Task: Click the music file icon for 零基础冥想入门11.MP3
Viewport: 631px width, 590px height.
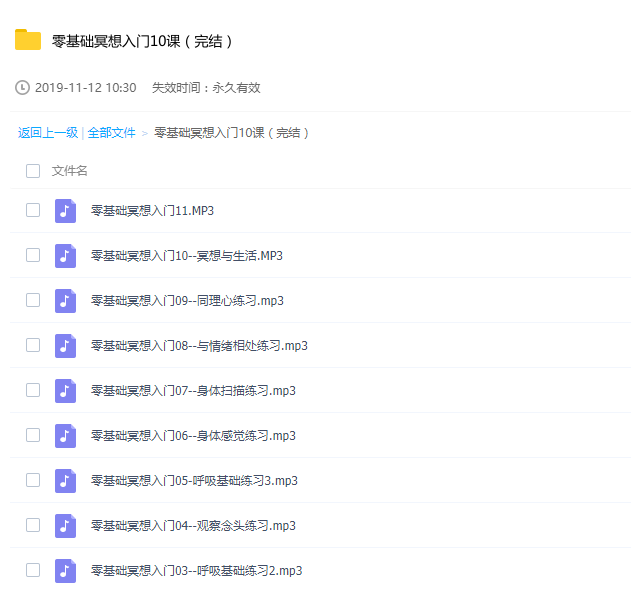Action: coord(65,210)
